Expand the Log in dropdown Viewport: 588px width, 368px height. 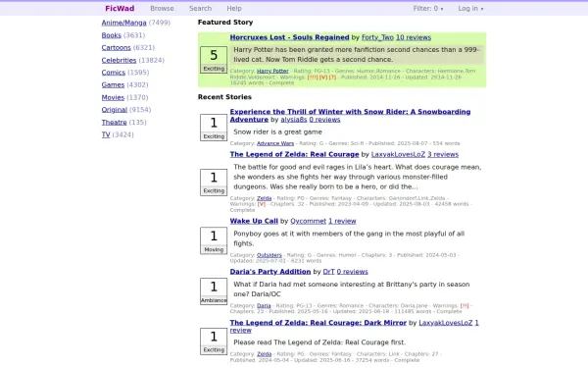coord(470,8)
